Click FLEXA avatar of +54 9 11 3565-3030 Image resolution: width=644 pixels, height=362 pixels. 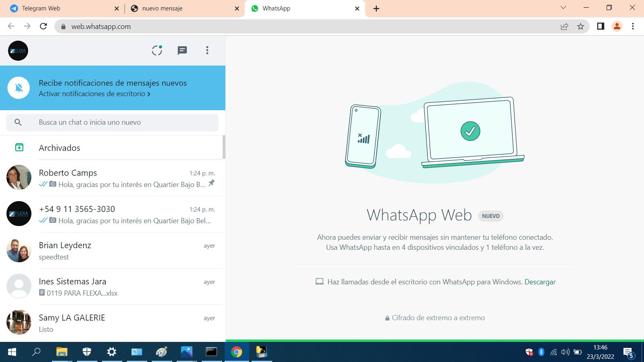tap(19, 214)
